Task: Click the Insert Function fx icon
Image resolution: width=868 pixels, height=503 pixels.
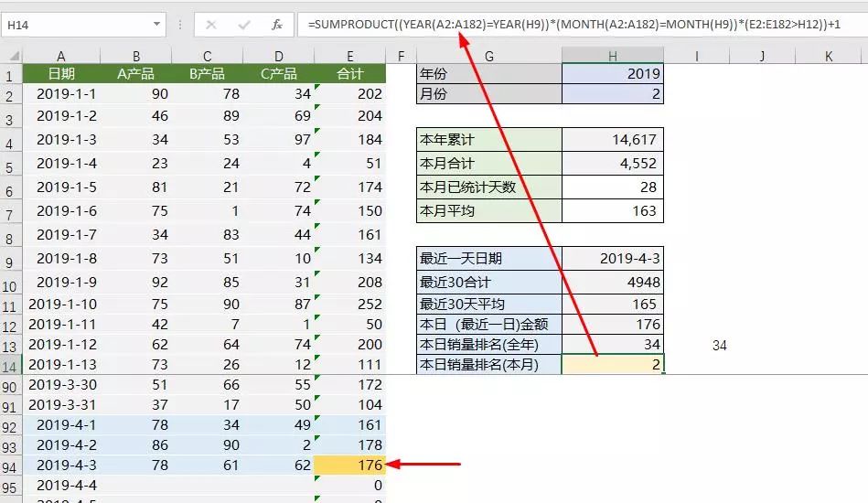Action: [x=276, y=25]
